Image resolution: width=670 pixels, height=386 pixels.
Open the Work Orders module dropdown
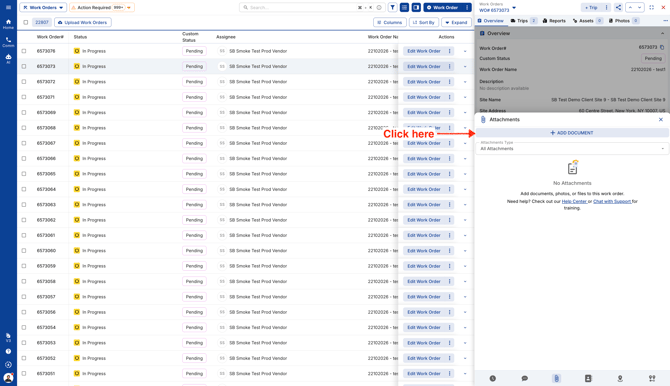point(43,7)
